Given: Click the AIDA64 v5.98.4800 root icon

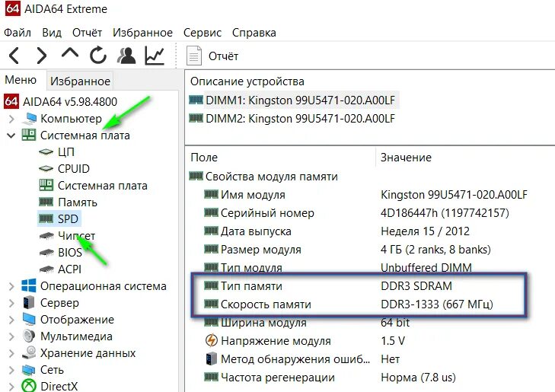Looking at the screenshot, I should 11,101.
